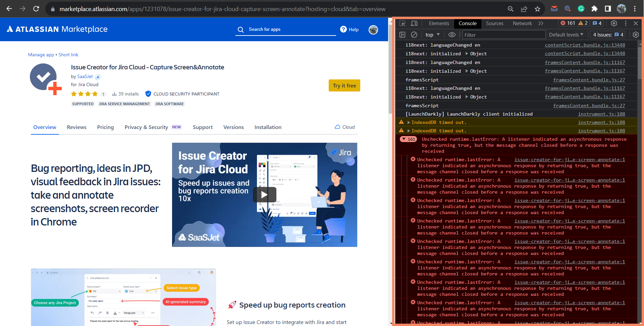Open the 'Default levels' dropdown
This screenshot has width=644, height=326.
566,35
